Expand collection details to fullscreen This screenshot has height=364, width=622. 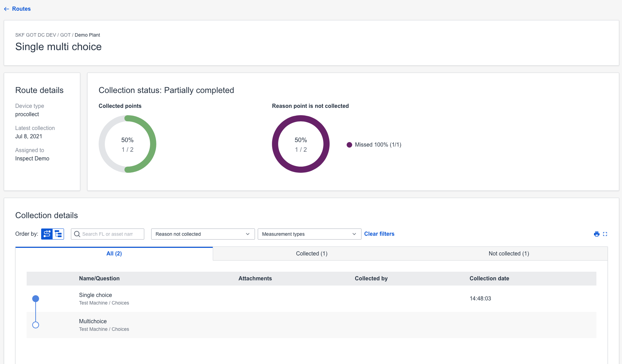pyautogui.click(x=605, y=234)
